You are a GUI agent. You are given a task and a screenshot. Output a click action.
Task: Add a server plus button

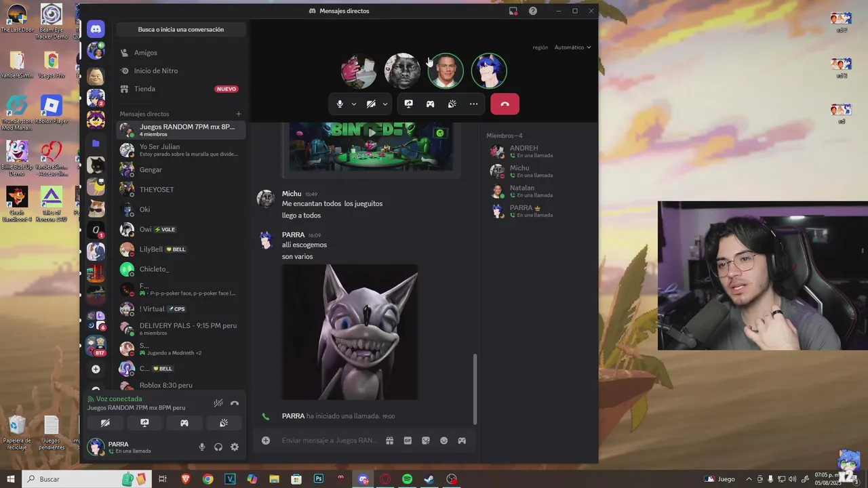click(96, 369)
